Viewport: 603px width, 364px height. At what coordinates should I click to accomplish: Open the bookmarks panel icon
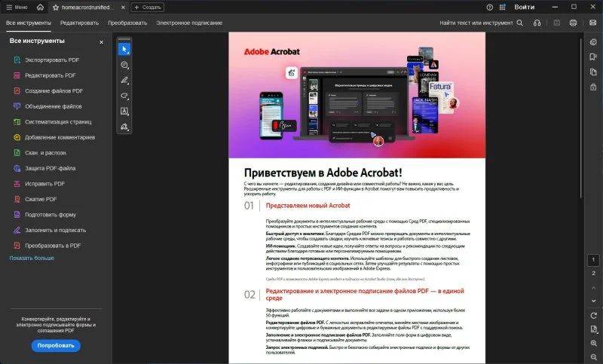[593, 57]
